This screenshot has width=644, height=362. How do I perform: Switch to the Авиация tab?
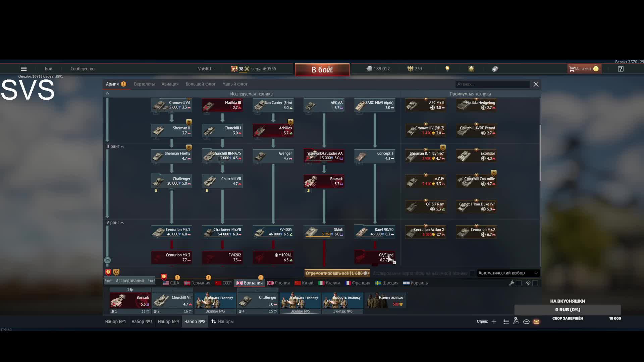[170, 84]
